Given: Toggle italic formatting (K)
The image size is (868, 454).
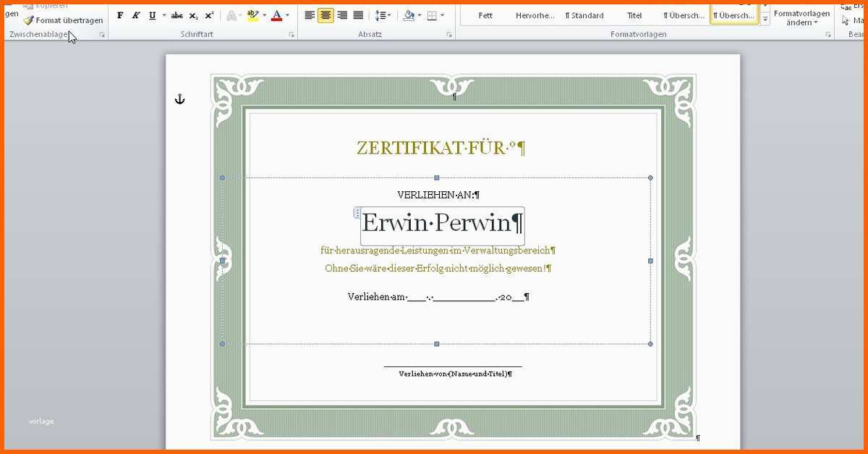Looking at the screenshot, I should [136, 15].
